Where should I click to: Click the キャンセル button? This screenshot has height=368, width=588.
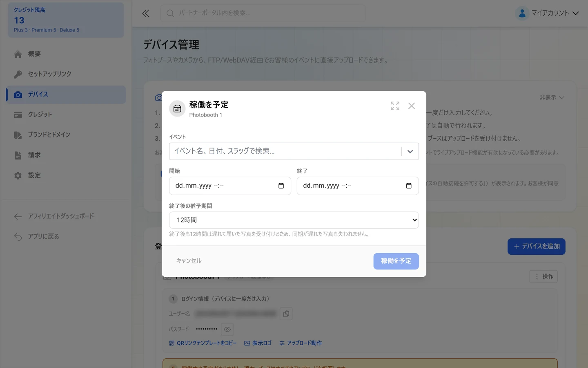tap(189, 261)
